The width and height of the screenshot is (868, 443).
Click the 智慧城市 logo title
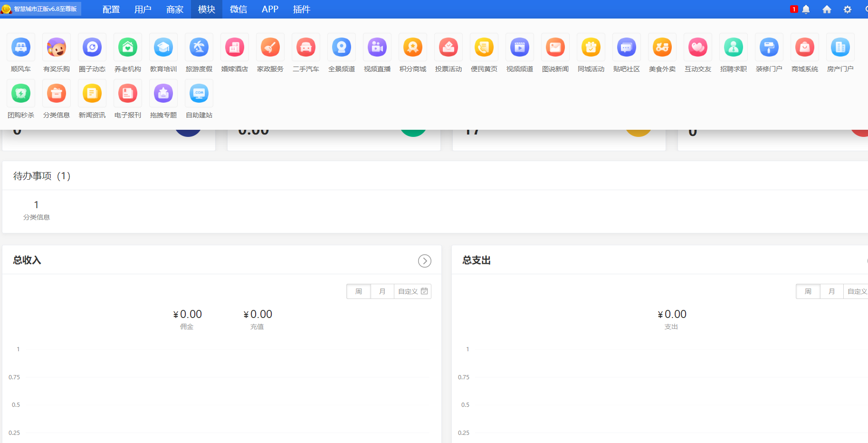pos(41,9)
